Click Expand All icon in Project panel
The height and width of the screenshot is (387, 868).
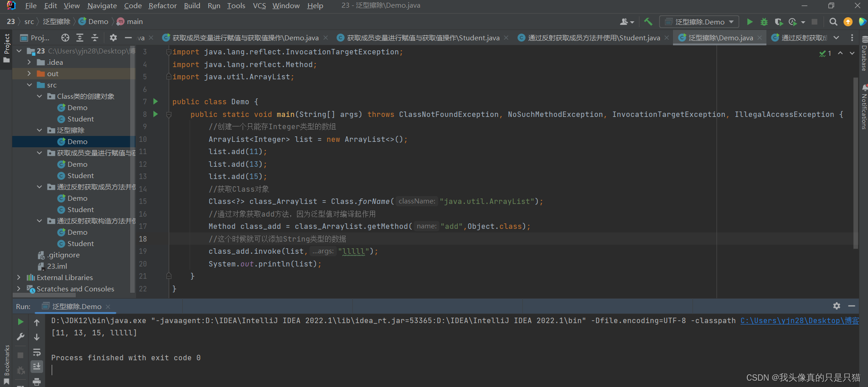[x=80, y=38]
